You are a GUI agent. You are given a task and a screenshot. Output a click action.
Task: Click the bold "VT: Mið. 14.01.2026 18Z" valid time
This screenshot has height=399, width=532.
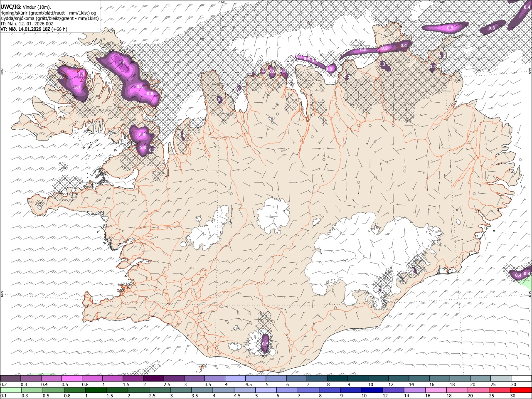[x=26, y=29]
